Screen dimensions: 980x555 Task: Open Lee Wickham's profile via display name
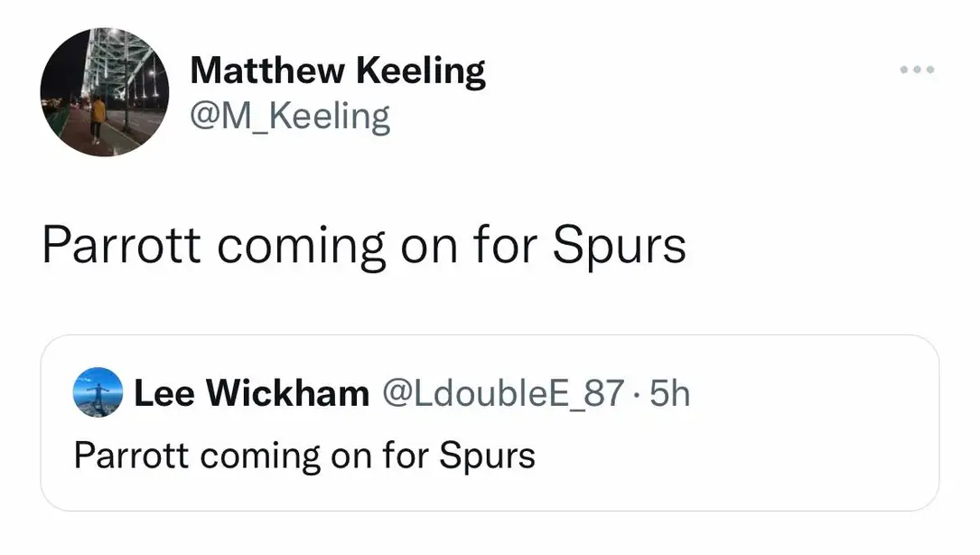[251, 393]
